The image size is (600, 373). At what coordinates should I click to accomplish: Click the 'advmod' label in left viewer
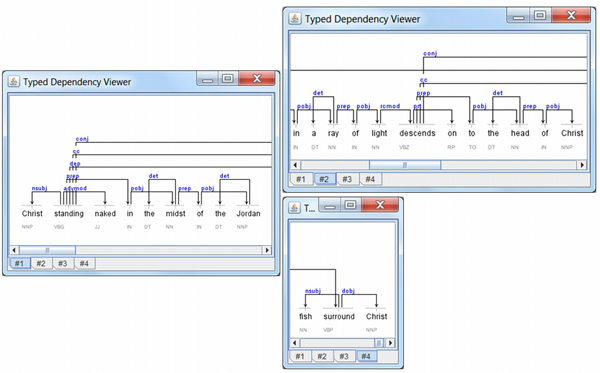point(75,188)
